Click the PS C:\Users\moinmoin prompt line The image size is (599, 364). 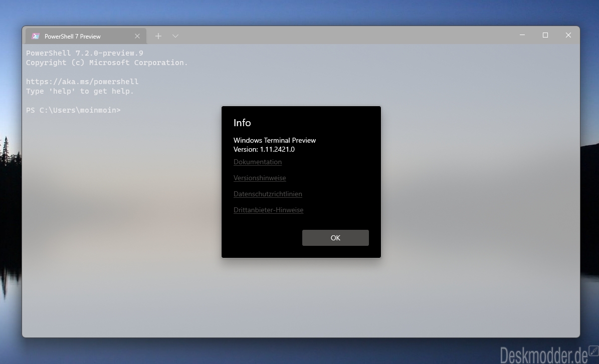(73, 110)
